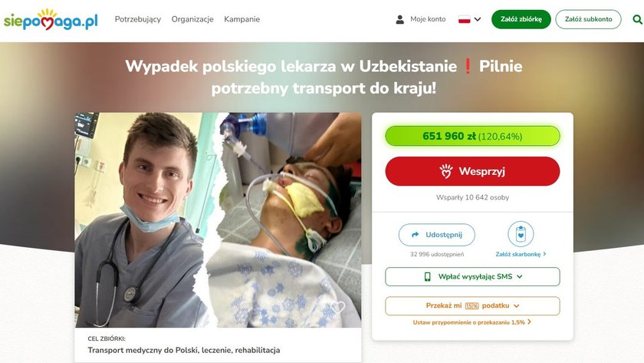644x363 pixels.
Task: Click the 651 960 zł progress bar
Action: [472, 136]
